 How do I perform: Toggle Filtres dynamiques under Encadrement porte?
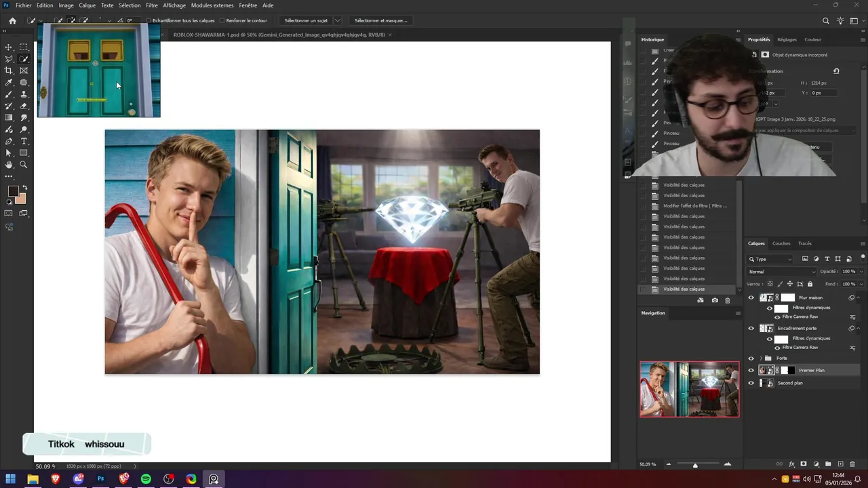coord(770,338)
